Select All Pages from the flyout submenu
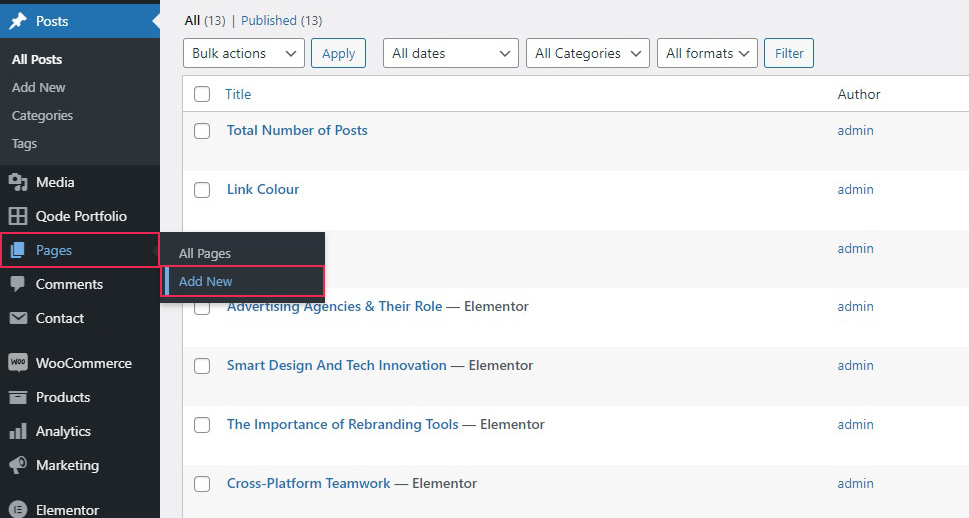969x518 pixels. [x=205, y=253]
